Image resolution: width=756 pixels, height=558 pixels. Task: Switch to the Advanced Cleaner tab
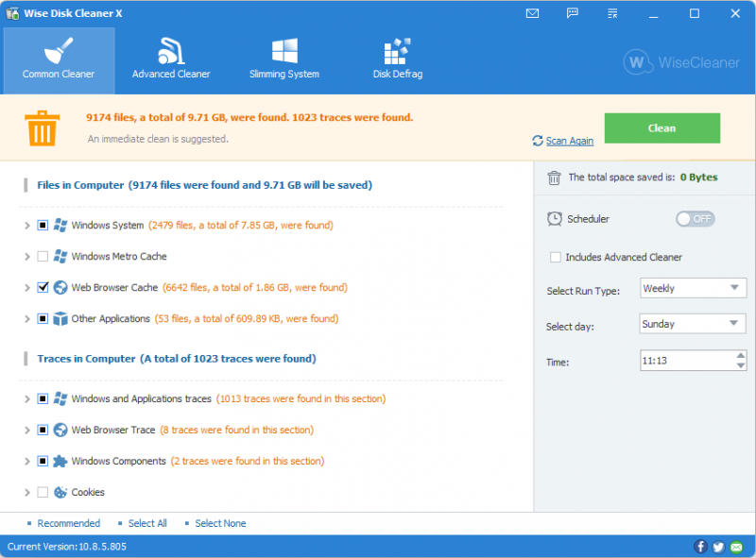tap(171, 60)
